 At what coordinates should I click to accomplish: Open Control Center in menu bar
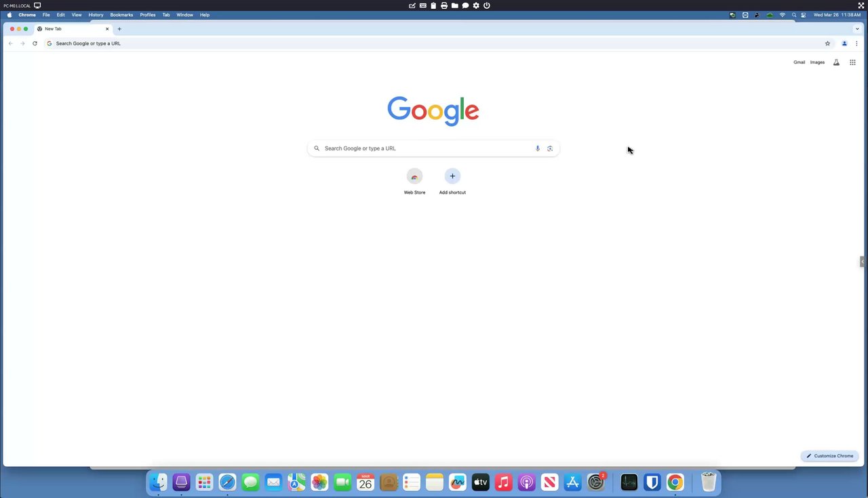pos(804,15)
